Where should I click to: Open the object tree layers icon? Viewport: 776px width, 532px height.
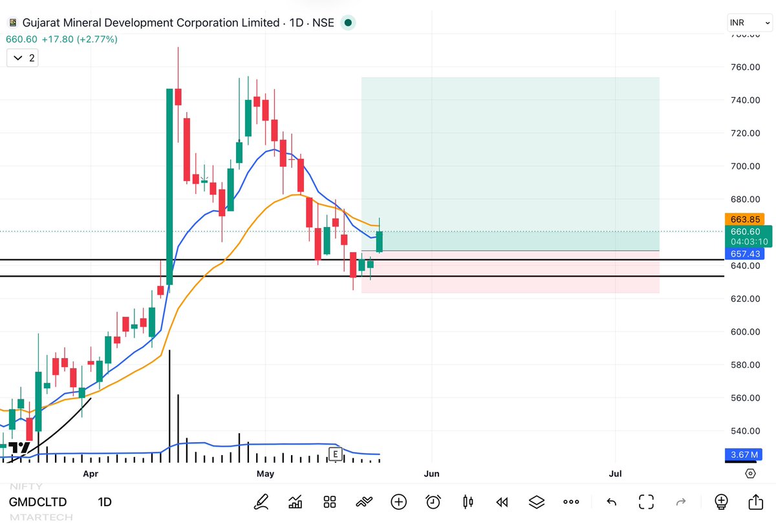pyautogui.click(x=537, y=502)
